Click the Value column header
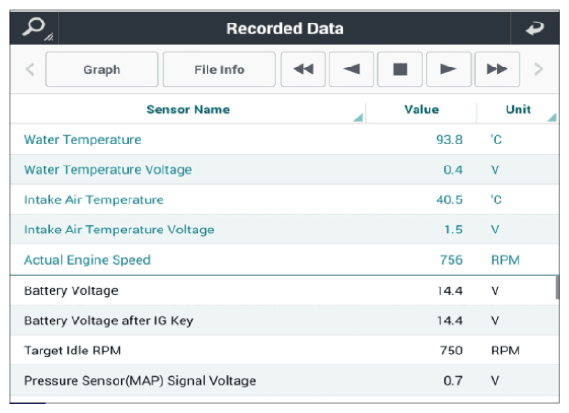Viewport: 569px width, 413px height. coord(421,110)
